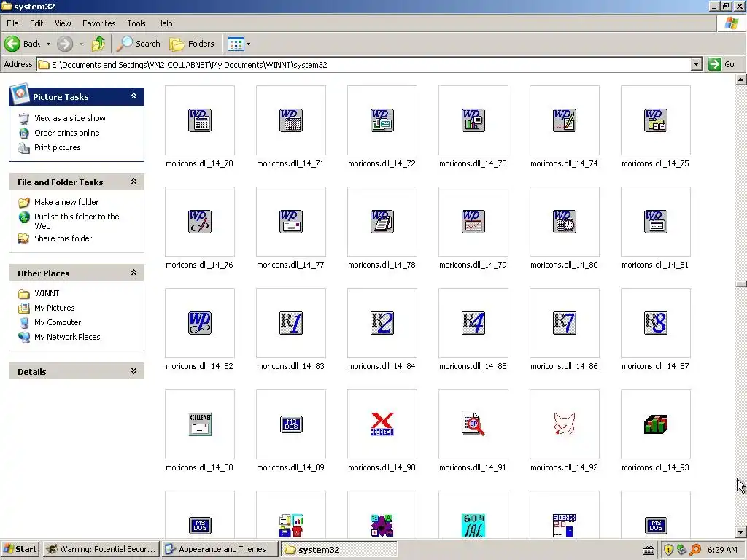Screen dimensions: 747x560
Task: Open the Favorites menu
Action: [98, 23]
